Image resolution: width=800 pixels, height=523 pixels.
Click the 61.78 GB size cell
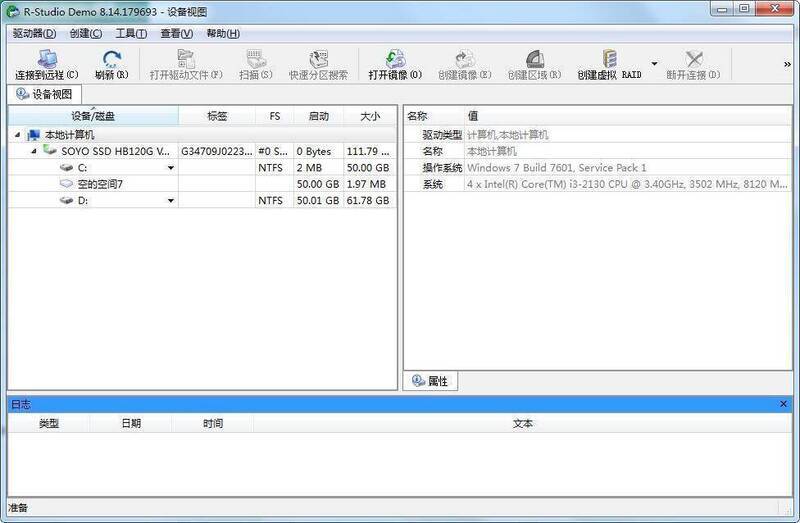coord(368,201)
